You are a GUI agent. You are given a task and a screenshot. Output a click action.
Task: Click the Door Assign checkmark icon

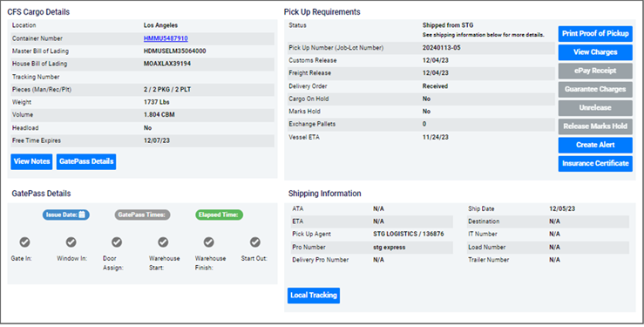click(x=117, y=242)
